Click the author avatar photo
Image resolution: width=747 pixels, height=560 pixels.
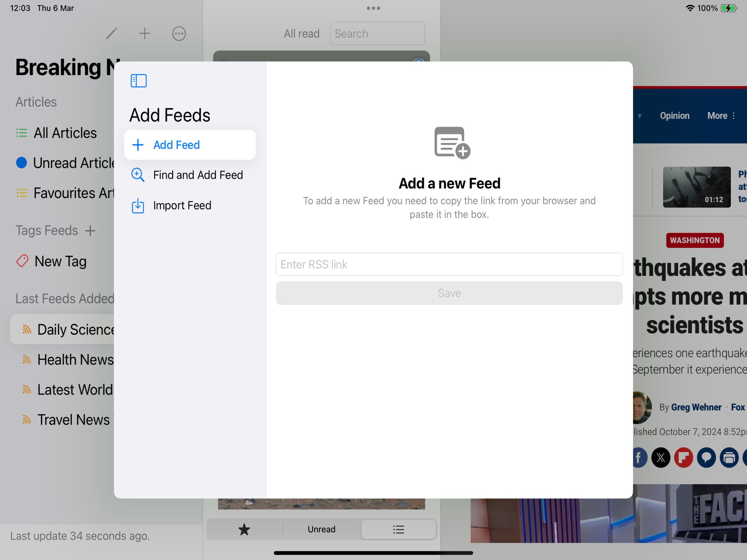(x=642, y=408)
